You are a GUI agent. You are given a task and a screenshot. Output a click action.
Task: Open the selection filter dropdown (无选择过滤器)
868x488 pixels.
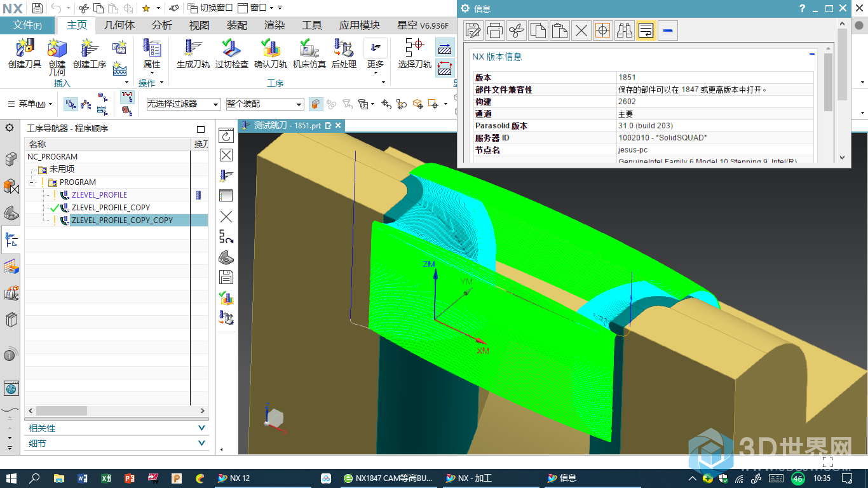(x=183, y=104)
